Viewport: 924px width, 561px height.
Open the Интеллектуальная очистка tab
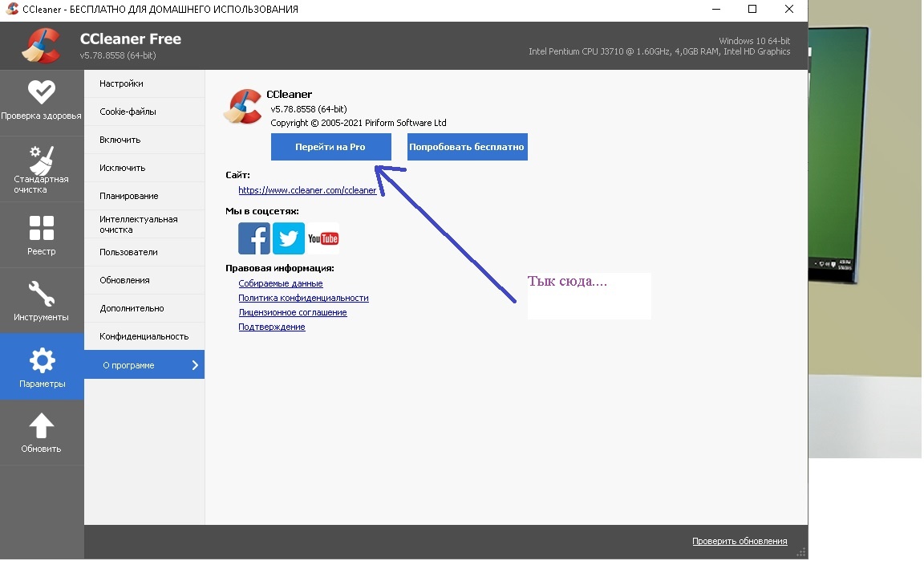click(144, 224)
